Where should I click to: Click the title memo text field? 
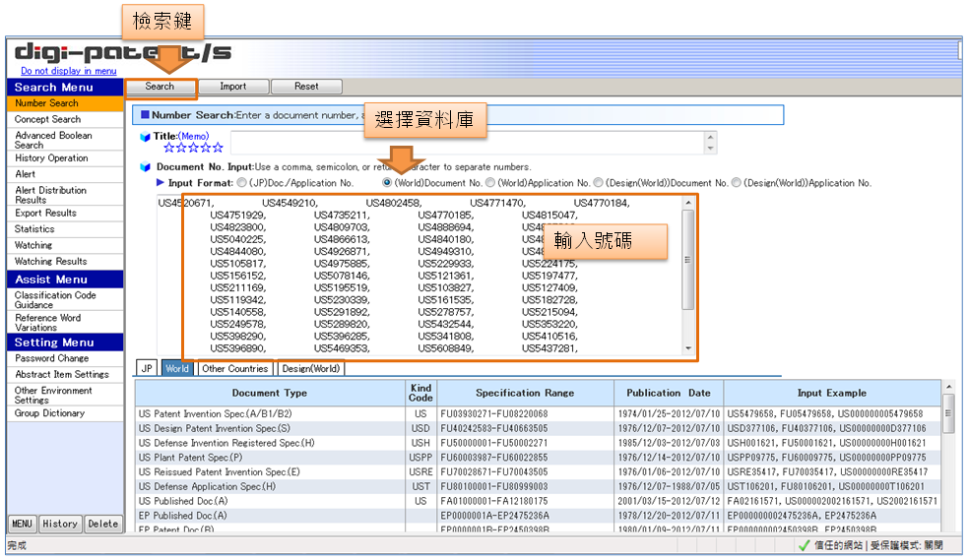click(467, 143)
